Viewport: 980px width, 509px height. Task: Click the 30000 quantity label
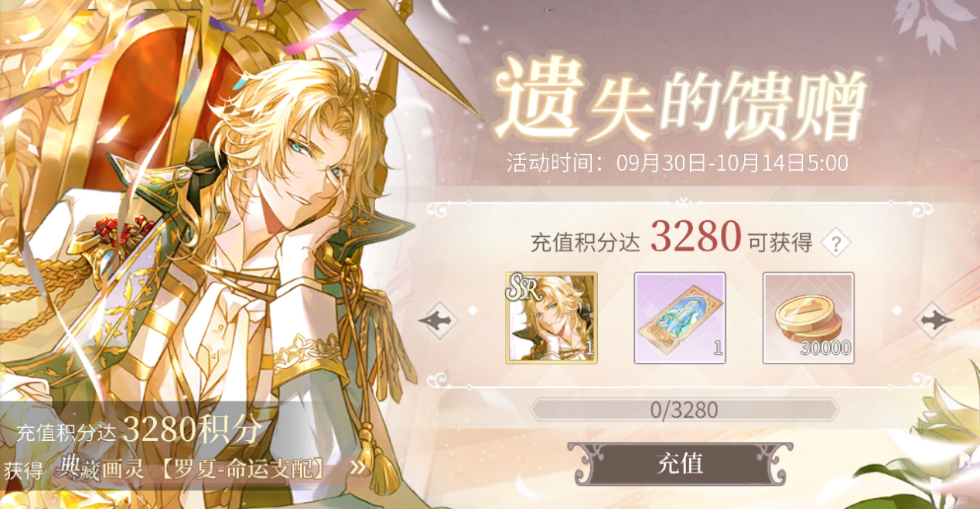(x=825, y=349)
